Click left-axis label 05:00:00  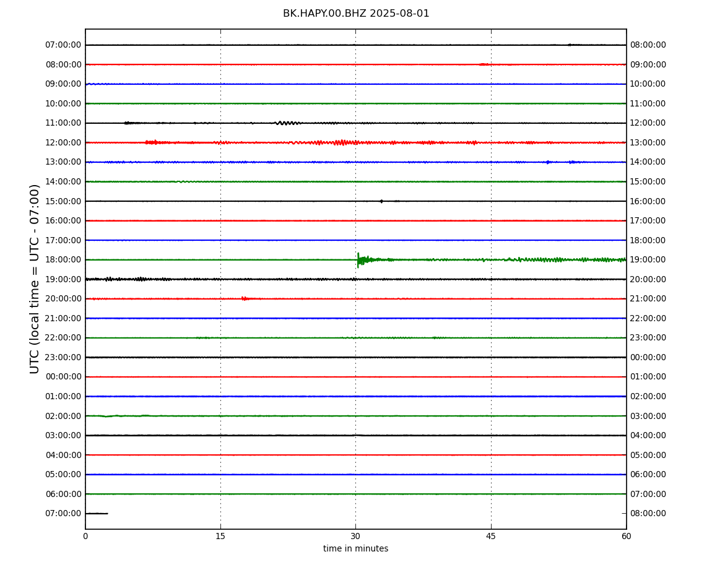point(63,475)
